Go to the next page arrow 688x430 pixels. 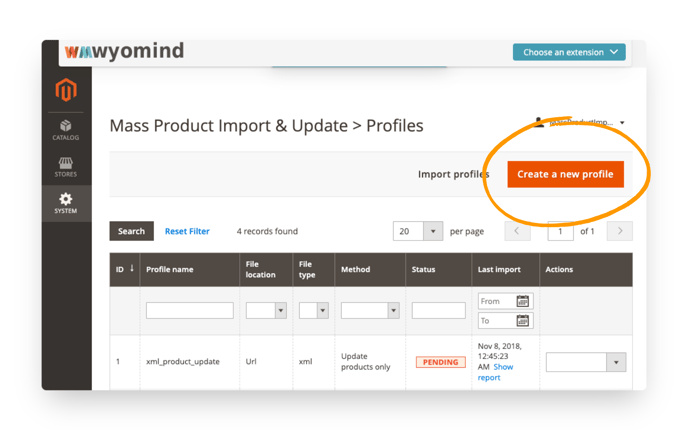(x=620, y=231)
